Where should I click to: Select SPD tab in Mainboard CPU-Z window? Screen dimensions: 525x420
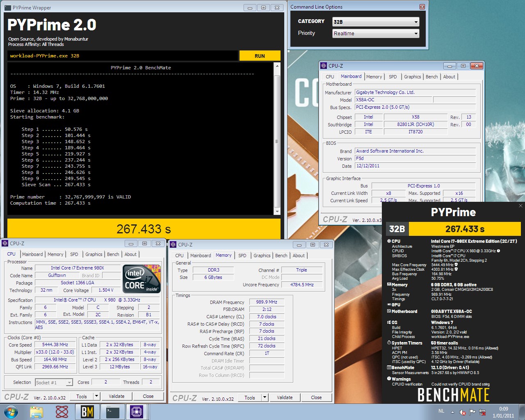coord(393,77)
